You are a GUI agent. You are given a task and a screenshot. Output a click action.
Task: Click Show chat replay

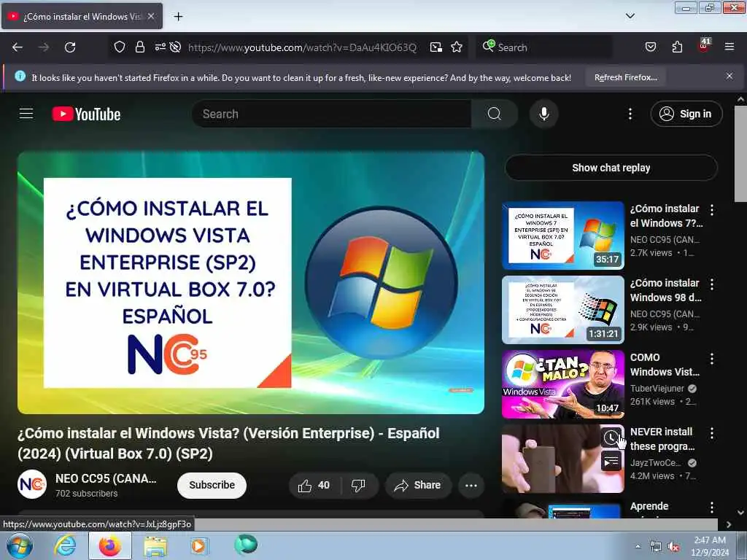[x=611, y=168]
